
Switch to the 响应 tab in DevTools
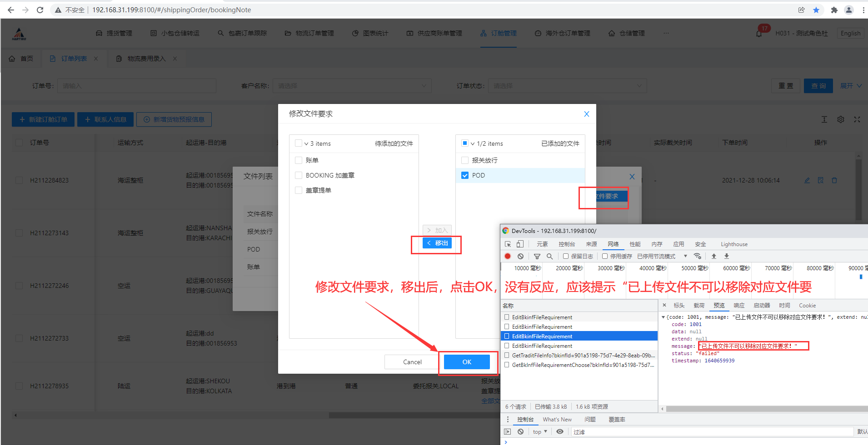coord(739,306)
